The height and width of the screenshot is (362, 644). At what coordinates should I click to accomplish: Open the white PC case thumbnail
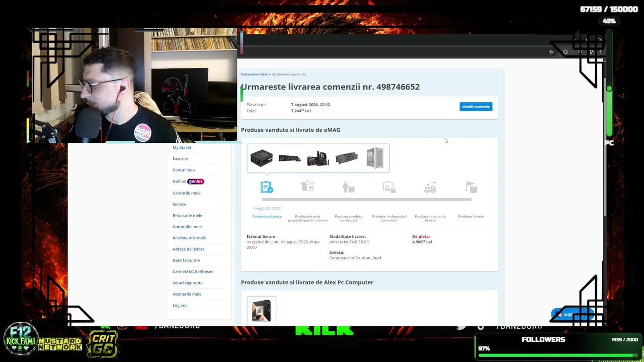[375, 158]
